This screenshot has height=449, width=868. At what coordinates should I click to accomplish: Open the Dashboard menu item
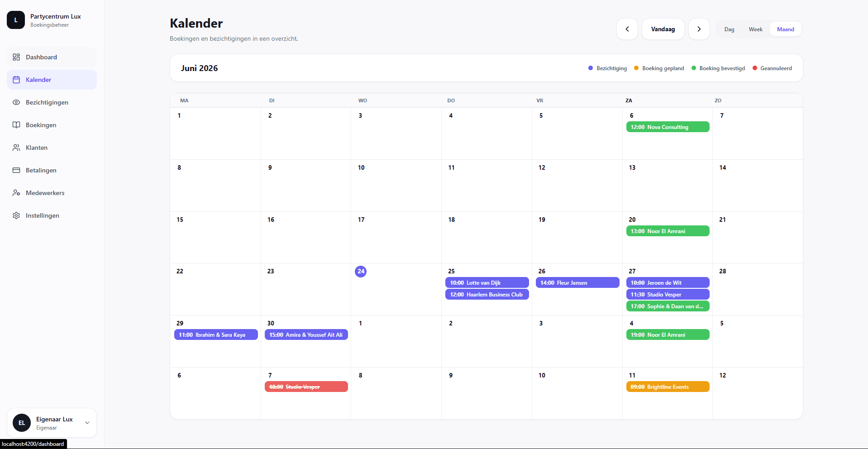52,57
